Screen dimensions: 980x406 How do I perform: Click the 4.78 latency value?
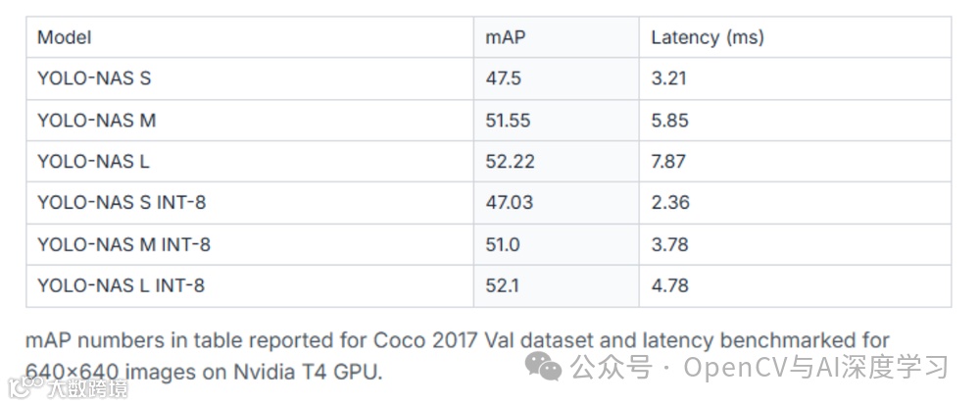670,286
